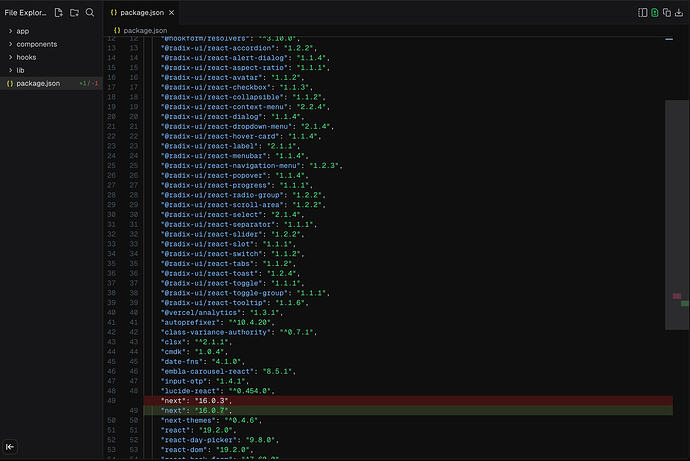Viewport: 690px width, 461px height.
Task: Click the "@vercel/analytics" dependency line
Action: point(222,313)
